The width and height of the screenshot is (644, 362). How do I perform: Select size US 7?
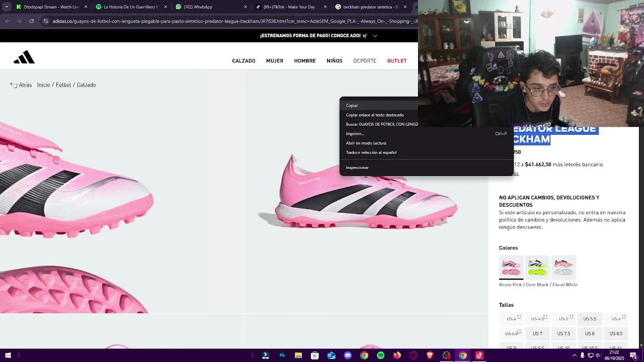pyautogui.click(x=537, y=334)
